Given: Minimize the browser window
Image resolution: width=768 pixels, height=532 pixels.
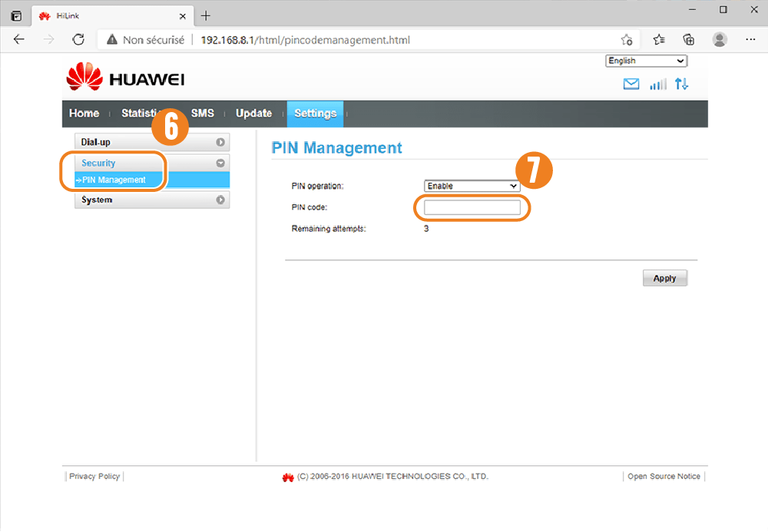Looking at the screenshot, I should (692, 10).
